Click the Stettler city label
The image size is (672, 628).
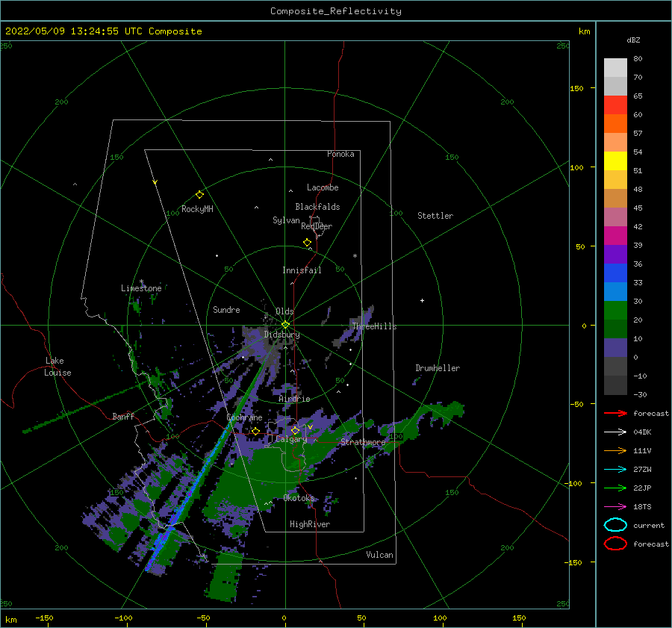click(x=435, y=216)
